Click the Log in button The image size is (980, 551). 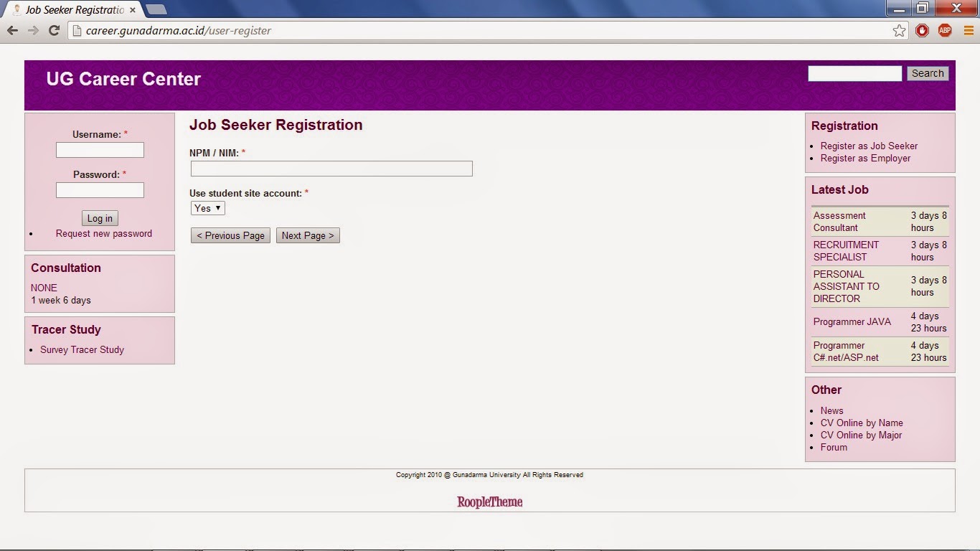(100, 218)
